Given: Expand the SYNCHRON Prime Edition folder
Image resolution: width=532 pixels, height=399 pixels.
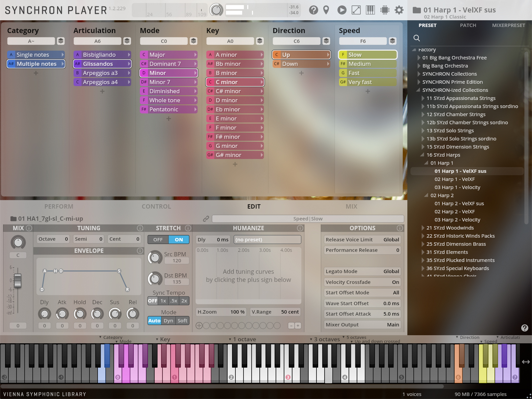Looking at the screenshot, I should tap(419, 82).
